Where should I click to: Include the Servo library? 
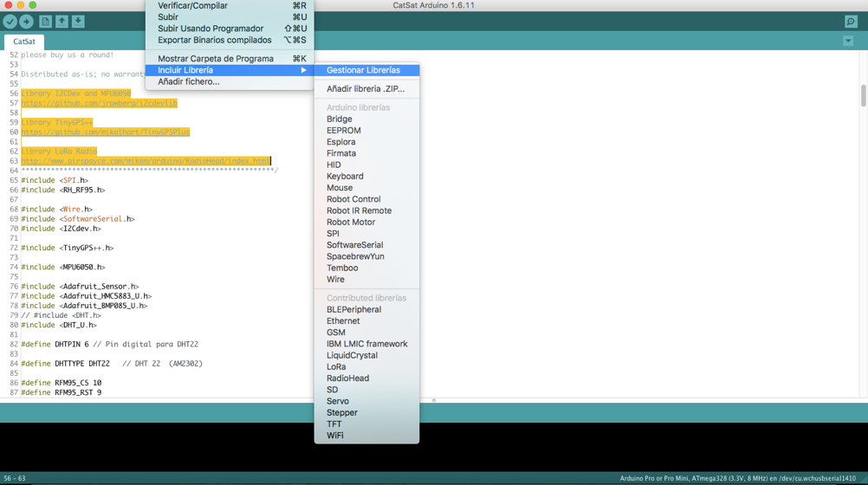(366, 401)
